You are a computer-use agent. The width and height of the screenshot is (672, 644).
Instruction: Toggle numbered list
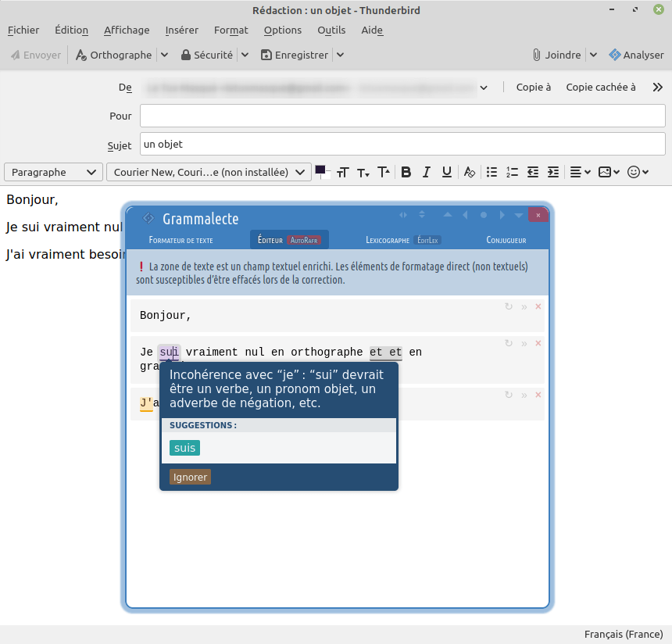pyautogui.click(x=512, y=173)
